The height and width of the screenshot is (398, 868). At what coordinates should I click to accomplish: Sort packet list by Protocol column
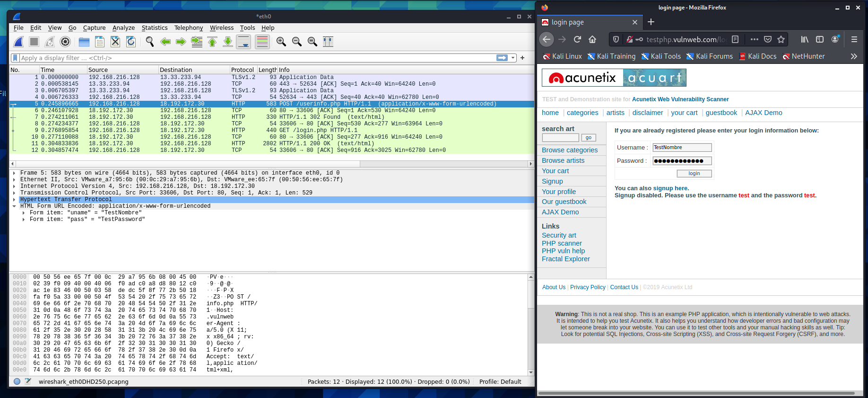(243, 70)
